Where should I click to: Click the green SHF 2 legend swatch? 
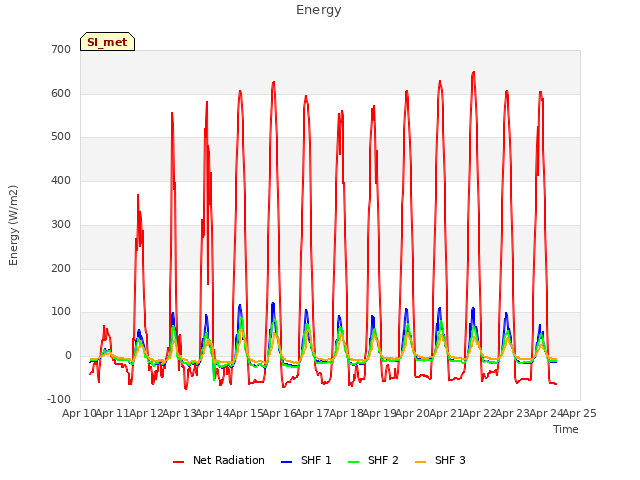353,462
